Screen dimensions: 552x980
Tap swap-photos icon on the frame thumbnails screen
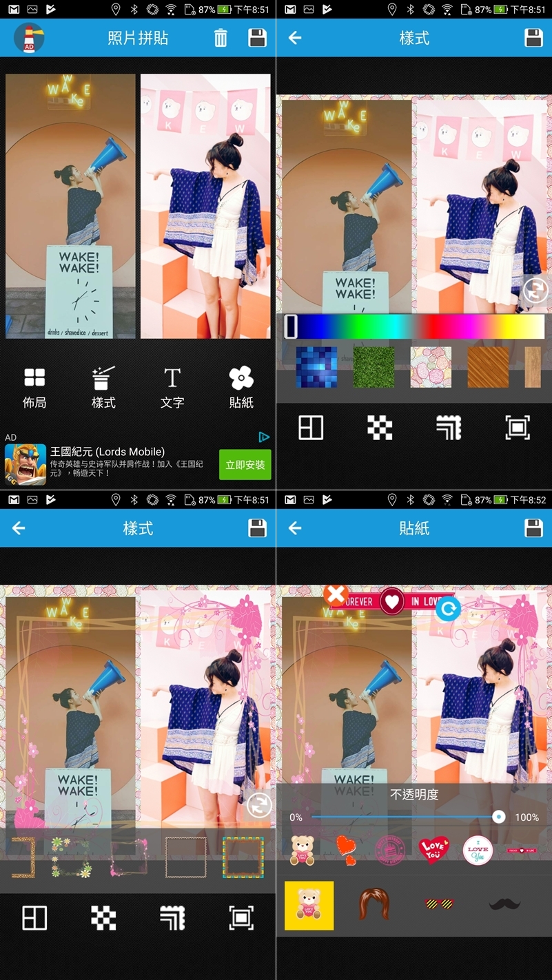[x=259, y=805]
